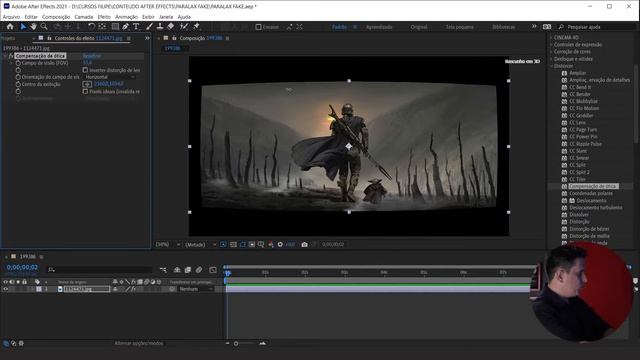Click Redefinir link for Compensação de ótica

tap(91, 56)
